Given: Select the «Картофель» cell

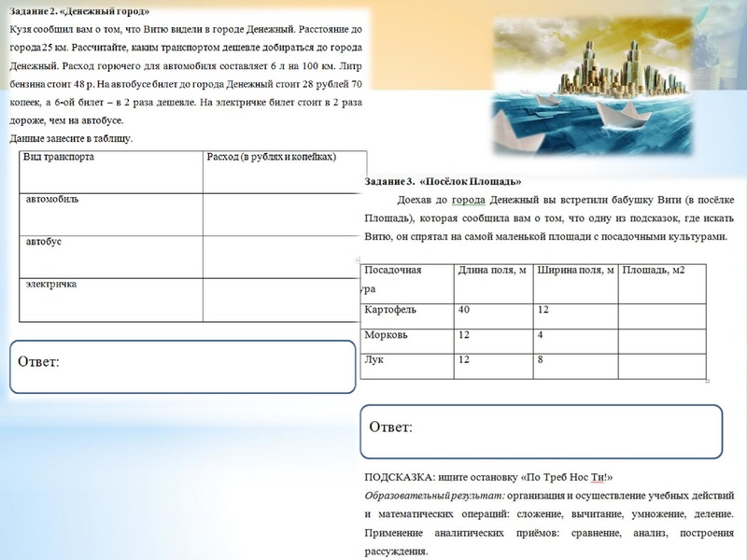Looking at the screenshot, I should [x=391, y=310].
